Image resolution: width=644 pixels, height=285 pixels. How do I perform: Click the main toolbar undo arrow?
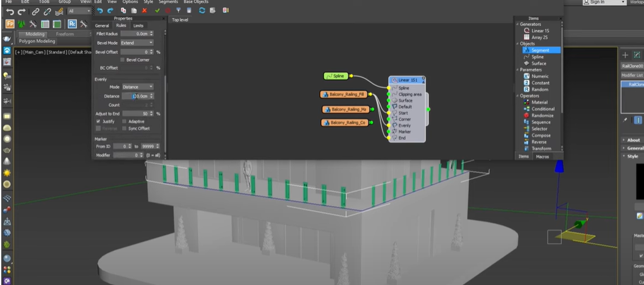pos(11,11)
